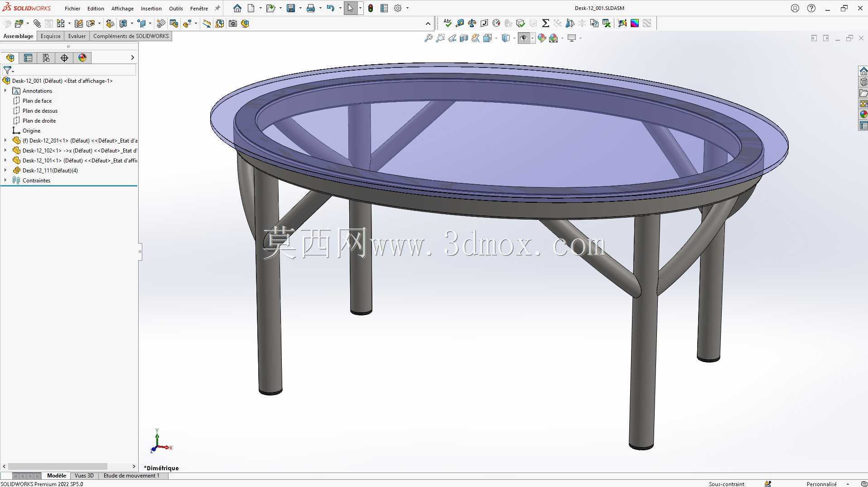Click the Insert Components icon
Screen dimensions: 868x487
click(x=19, y=24)
